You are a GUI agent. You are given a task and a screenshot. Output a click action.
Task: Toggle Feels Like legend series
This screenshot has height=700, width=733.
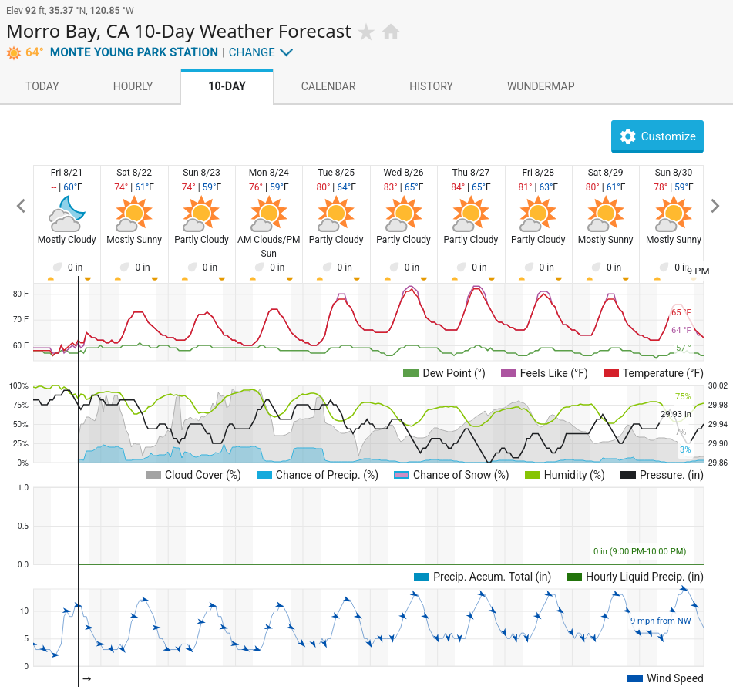544,373
